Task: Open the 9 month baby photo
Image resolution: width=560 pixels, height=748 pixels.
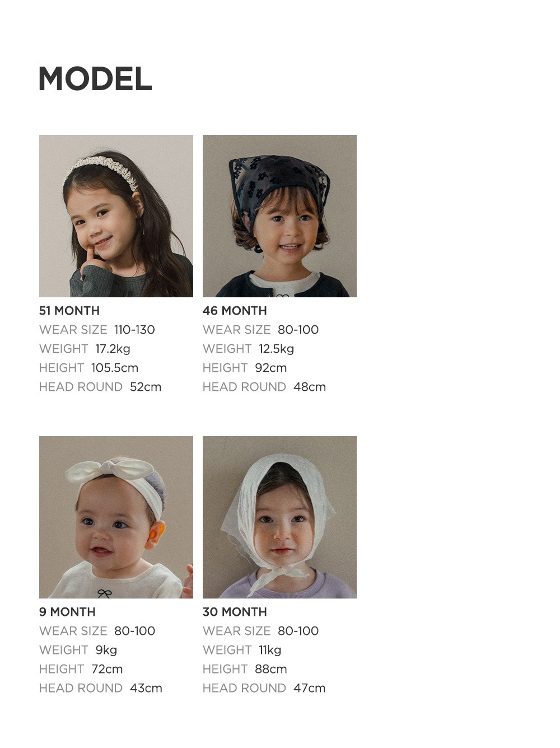Action: tap(116, 517)
